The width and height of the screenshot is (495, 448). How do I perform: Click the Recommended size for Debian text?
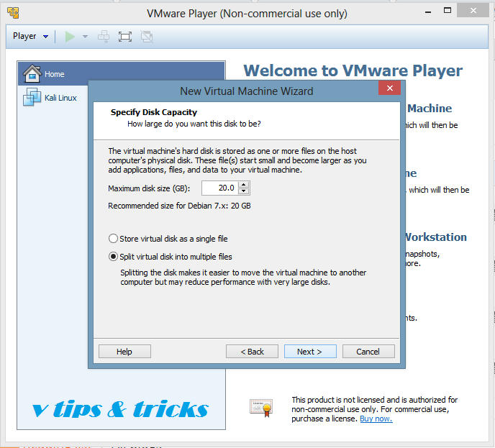pyautogui.click(x=179, y=206)
